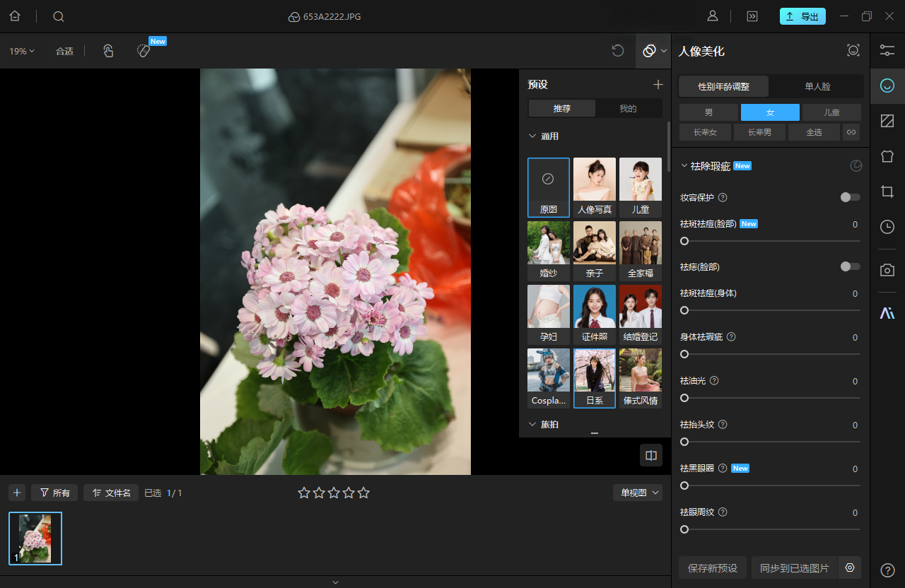Click the user account icon
905x588 pixels.
[713, 16]
